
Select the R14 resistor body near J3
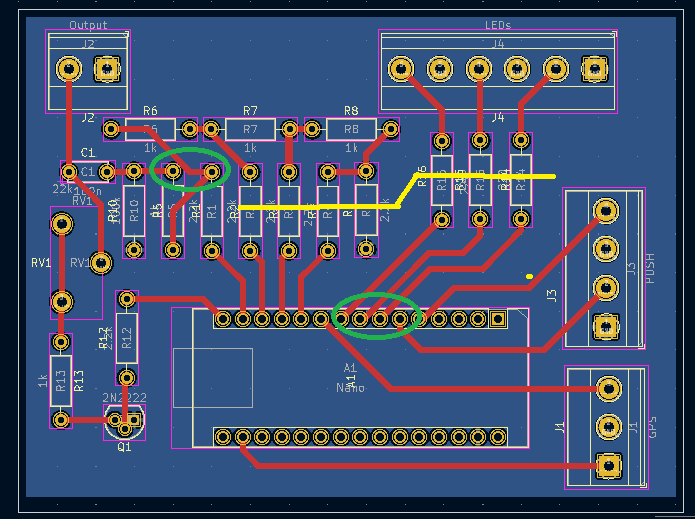point(521,180)
